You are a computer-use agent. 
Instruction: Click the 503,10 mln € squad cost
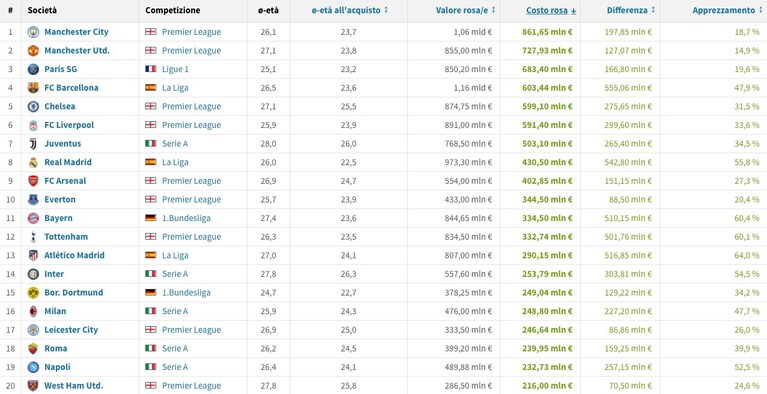[x=547, y=143]
